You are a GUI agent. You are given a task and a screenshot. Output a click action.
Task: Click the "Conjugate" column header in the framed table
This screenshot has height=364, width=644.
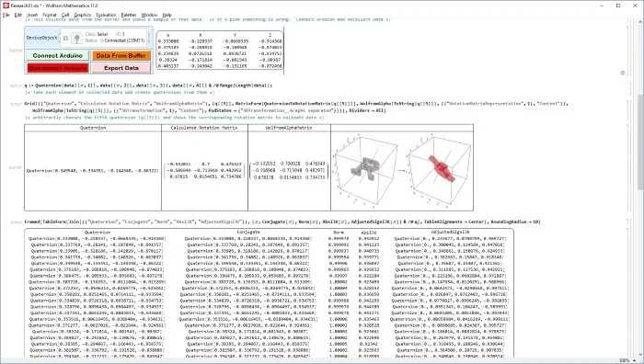[248, 232]
